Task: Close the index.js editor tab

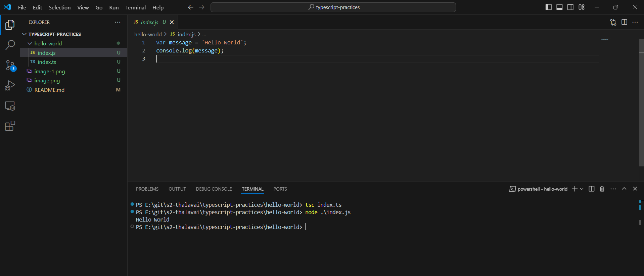Action: pyautogui.click(x=172, y=22)
